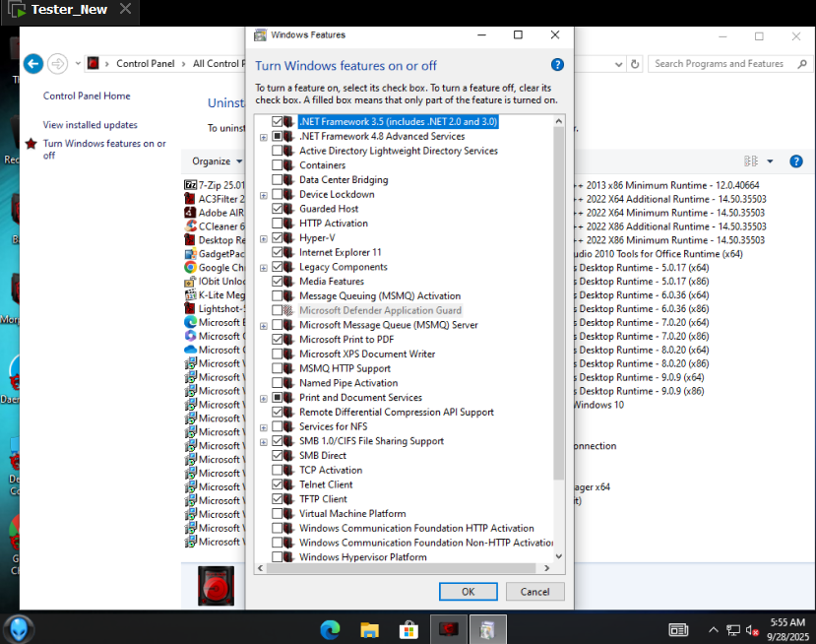This screenshot has width=816, height=644.
Task: Expand the Legacy Components node
Action: [264, 268]
